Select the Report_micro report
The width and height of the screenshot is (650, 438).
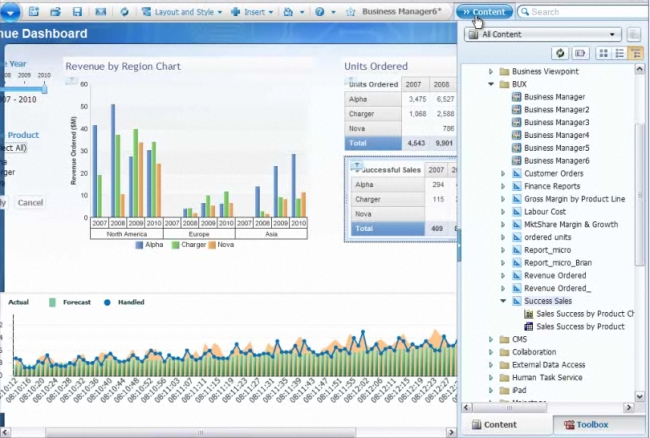click(548, 250)
